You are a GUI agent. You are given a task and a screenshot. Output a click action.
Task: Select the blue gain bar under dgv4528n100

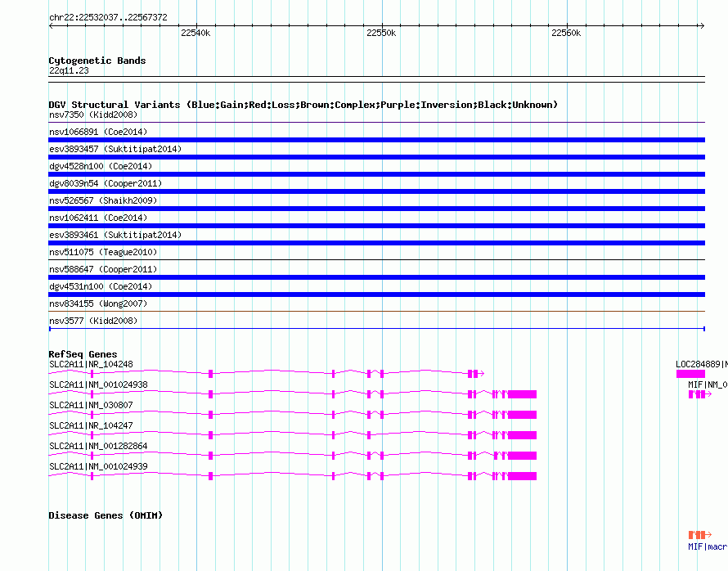tap(376, 174)
